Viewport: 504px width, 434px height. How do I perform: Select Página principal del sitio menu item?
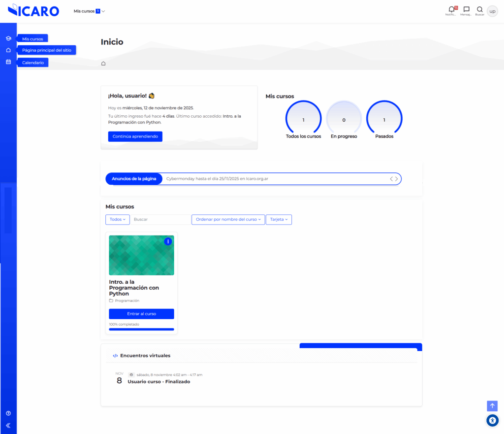[46, 50]
